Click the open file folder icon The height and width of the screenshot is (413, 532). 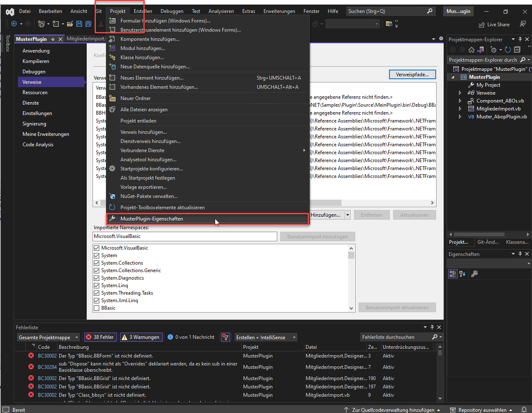pos(70,24)
